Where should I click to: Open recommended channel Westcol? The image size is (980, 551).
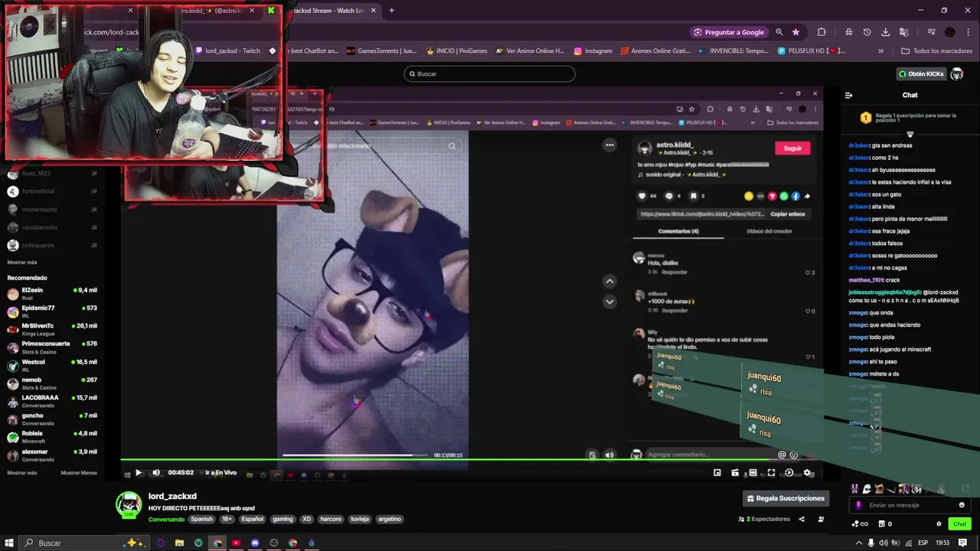pos(52,365)
